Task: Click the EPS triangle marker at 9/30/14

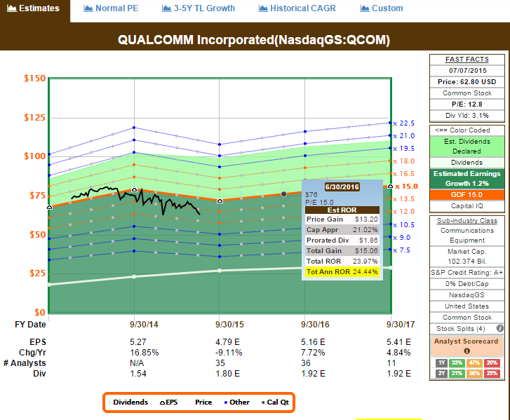Action: coord(134,189)
